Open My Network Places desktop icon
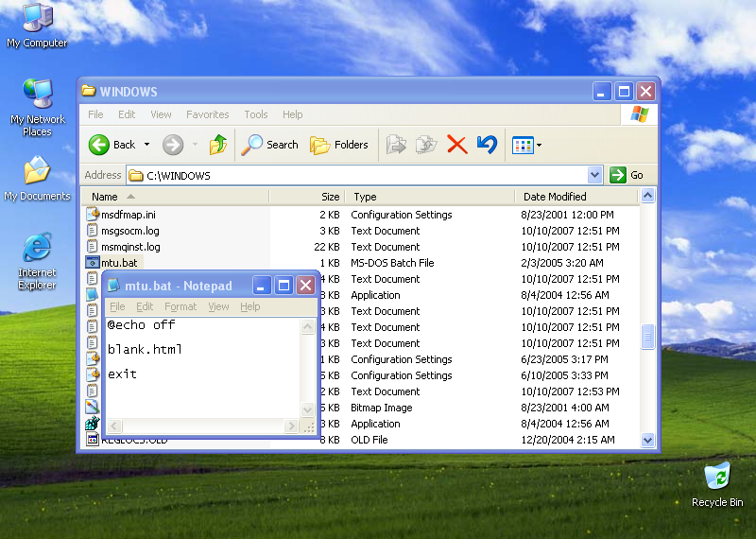 click(37, 107)
